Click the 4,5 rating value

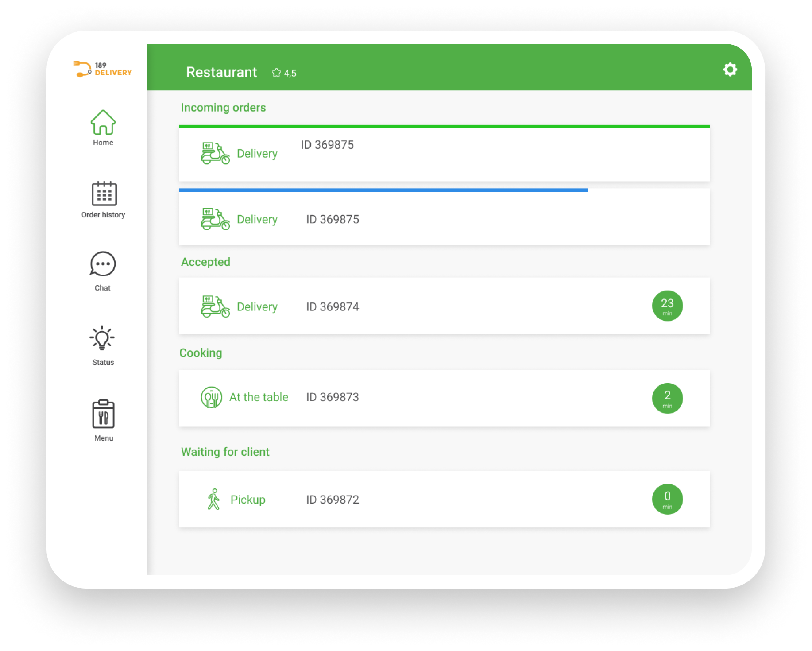pos(290,73)
